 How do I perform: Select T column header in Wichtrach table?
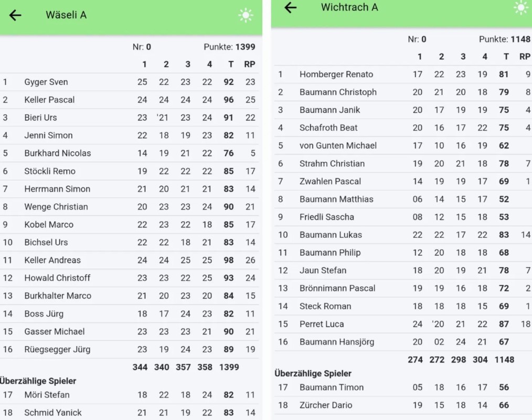[x=506, y=57]
